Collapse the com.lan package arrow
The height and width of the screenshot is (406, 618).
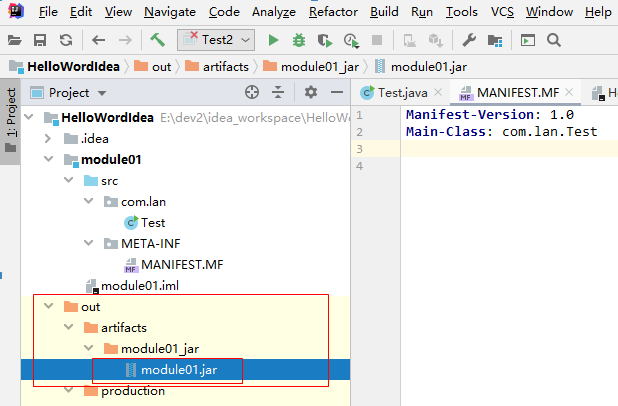(89, 201)
